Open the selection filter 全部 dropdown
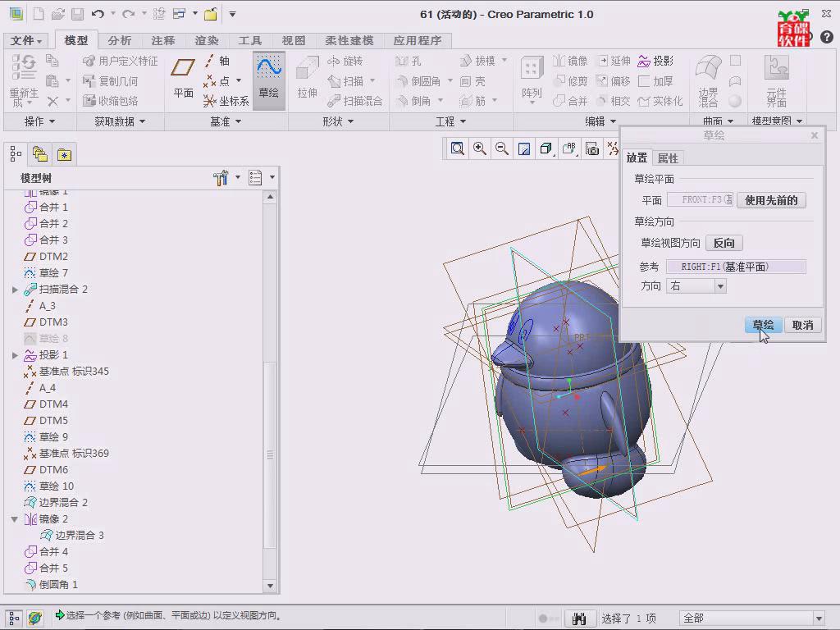The image size is (840, 630). pyautogui.click(x=819, y=619)
